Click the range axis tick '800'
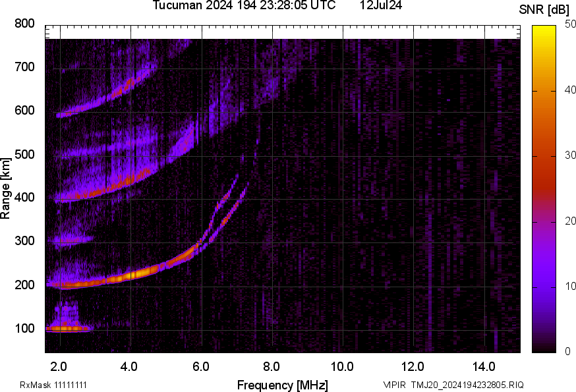Image resolution: width=576 pixels, height=392 pixels. pos(24,24)
